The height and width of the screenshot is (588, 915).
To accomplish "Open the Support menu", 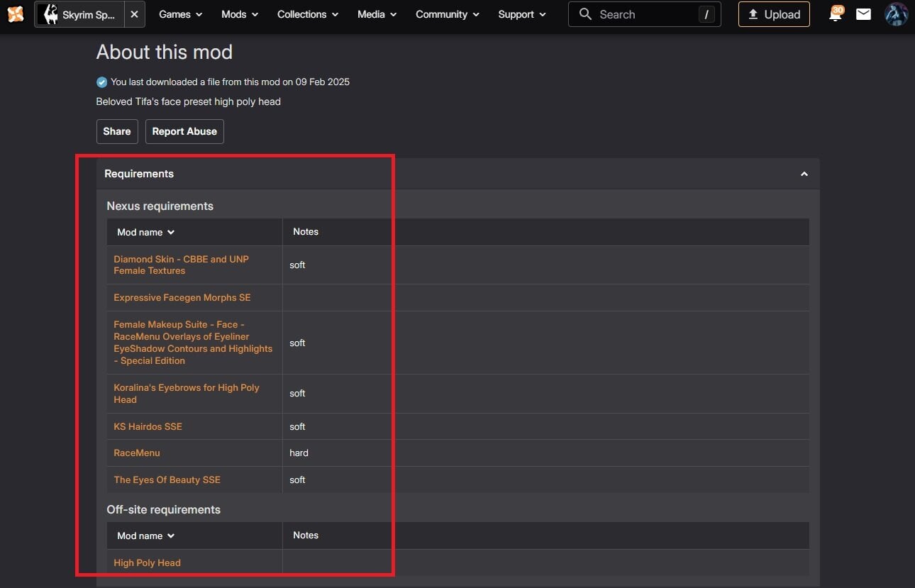I will coord(522,14).
